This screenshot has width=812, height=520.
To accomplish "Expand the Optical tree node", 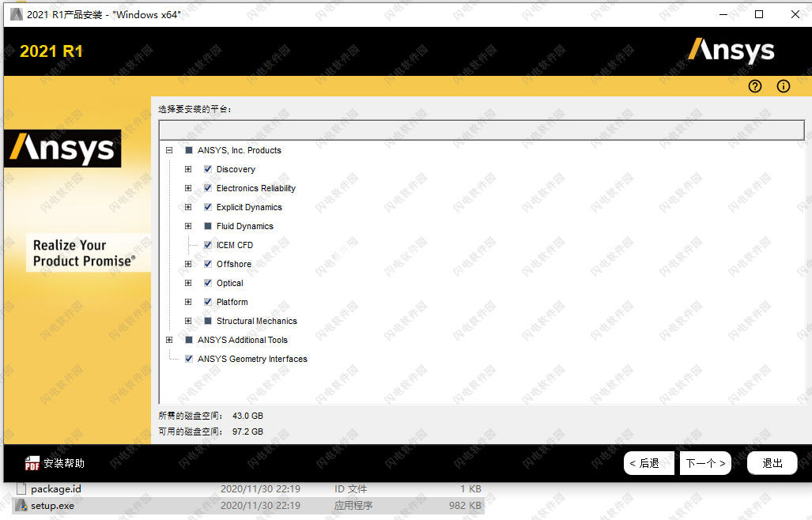I will pyautogui.click(x=188, y=283).
